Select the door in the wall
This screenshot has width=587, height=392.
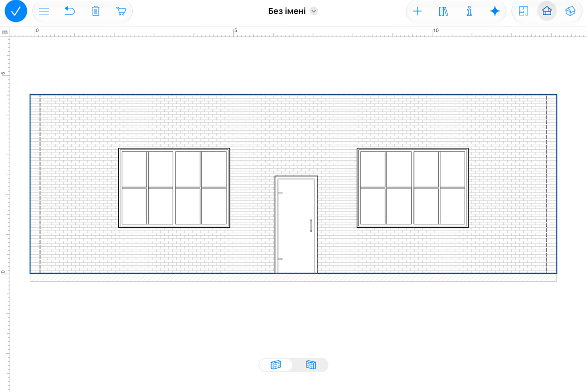pyautogui.click(x=296, y=225)
